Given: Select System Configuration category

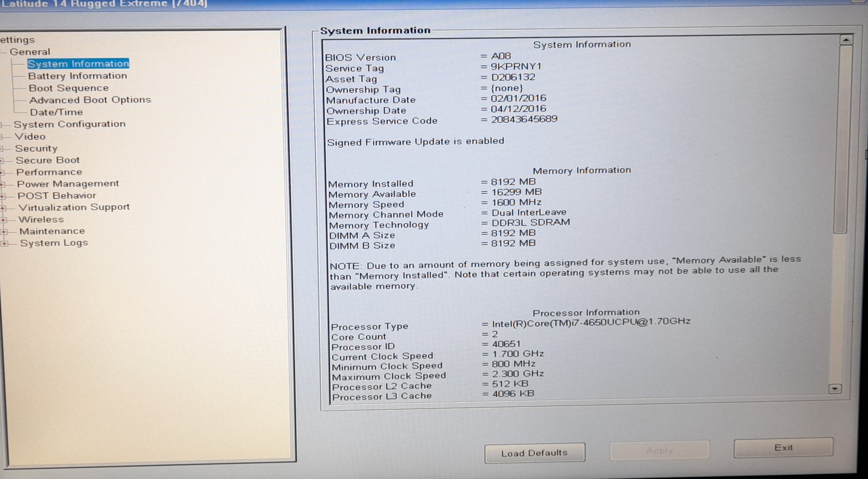Looking at the screenshot, I should 70,124.
